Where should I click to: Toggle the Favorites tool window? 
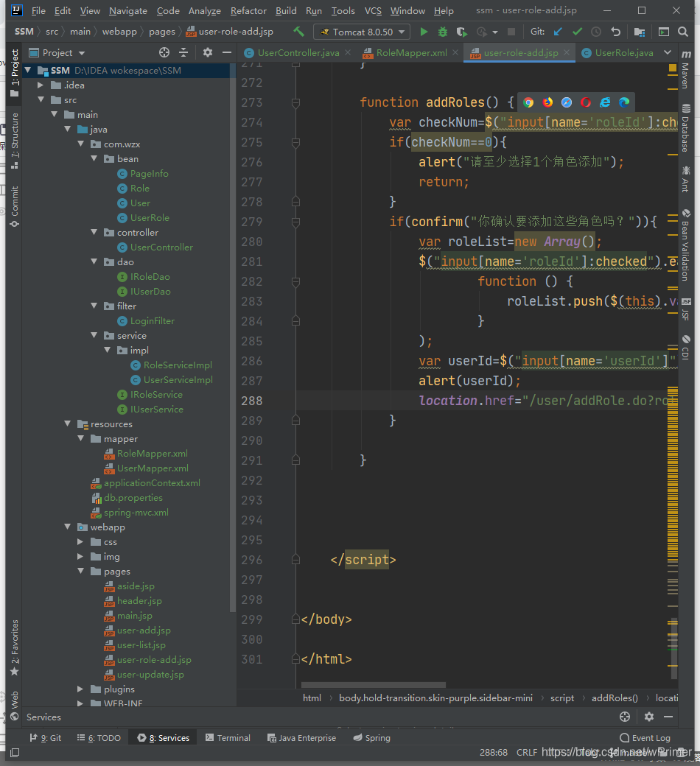pyautogui.click(x=15, y=647)
